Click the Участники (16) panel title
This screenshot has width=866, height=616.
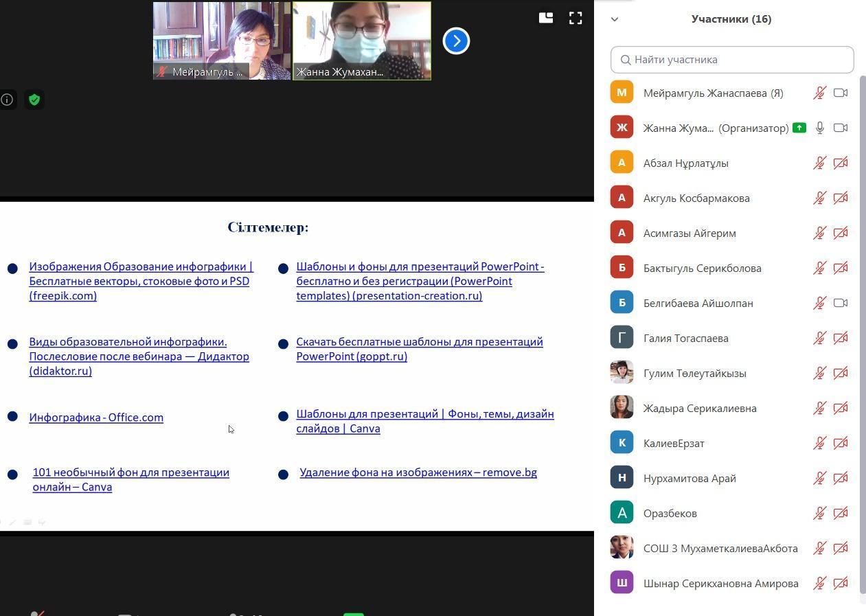[x=731, y=19]
